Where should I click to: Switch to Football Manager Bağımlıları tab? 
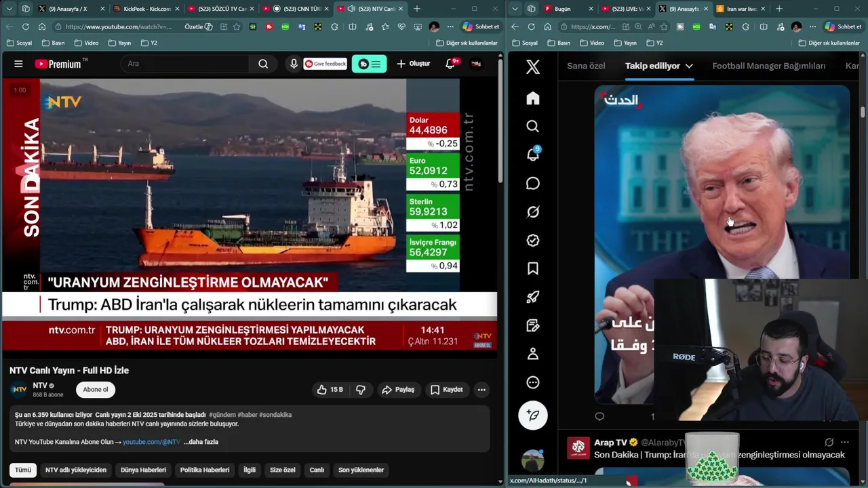(x=769, y=66)
